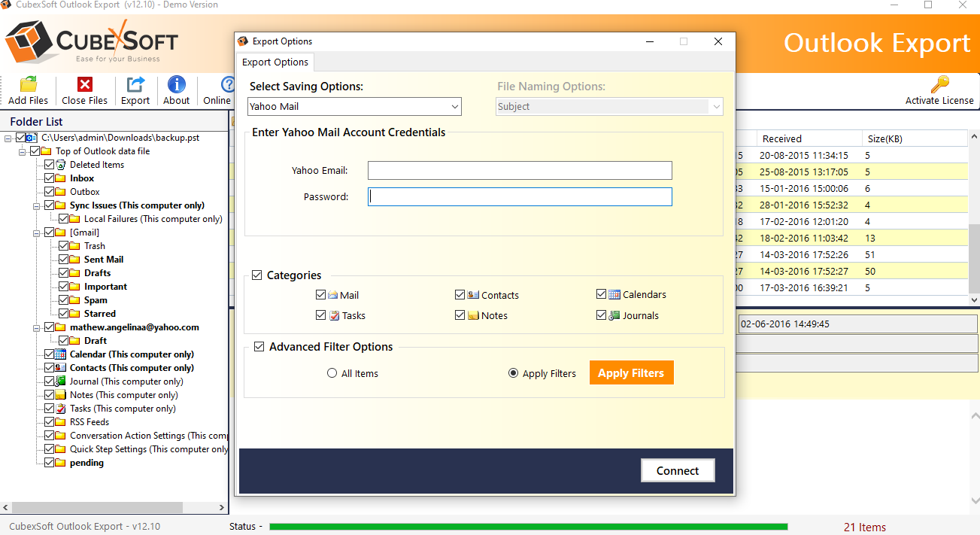Click the Activate License key icon
Screen dimensions: 980x535
click(x=939, y=84)
